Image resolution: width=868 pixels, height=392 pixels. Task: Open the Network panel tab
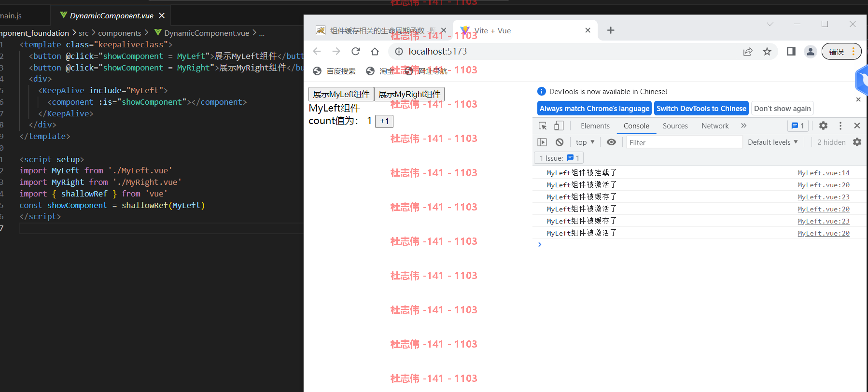(x=715, y=126)
